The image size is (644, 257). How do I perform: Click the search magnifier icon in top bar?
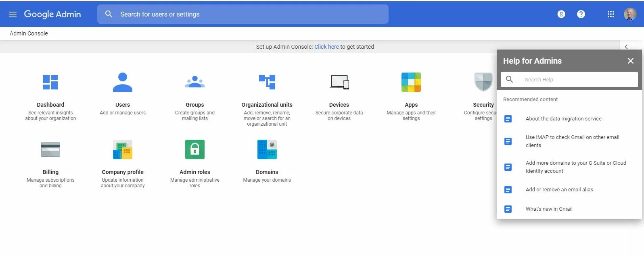pyautogui.click(x=109, y=14)
